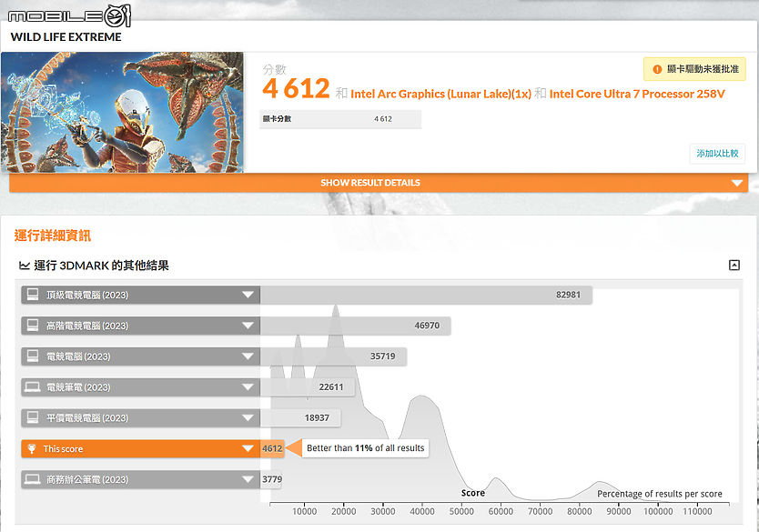Click trophy icon on This score row
Viewport: 759px width, 532px height.
[x=32, y=449]
